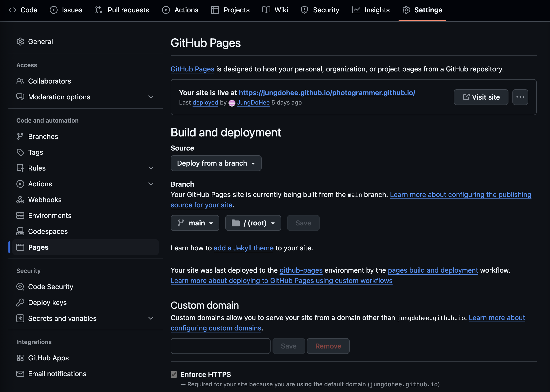Click the Save button for custom domain
550x392 pixels.
tap(289, 346)
